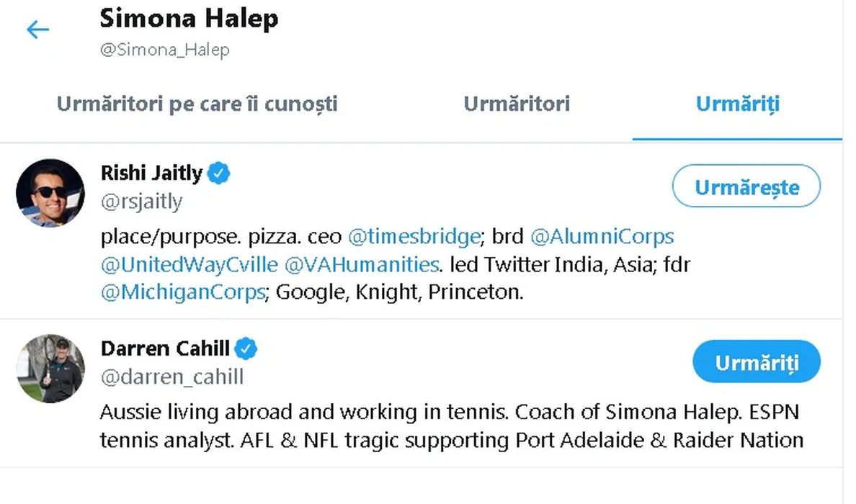856x504 pixels.
Task: Click the Rishi Jaitly display name
Action: (151, 174)
